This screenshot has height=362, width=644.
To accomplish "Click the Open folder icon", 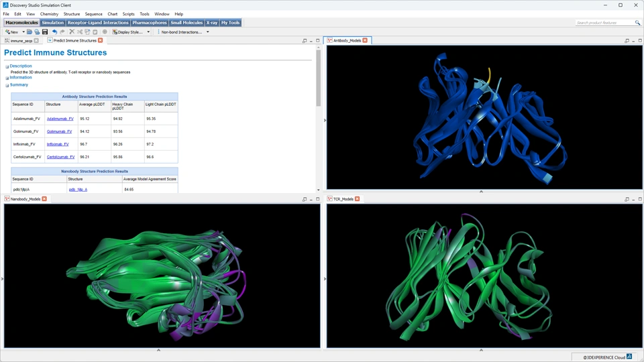I will (30, 32).
